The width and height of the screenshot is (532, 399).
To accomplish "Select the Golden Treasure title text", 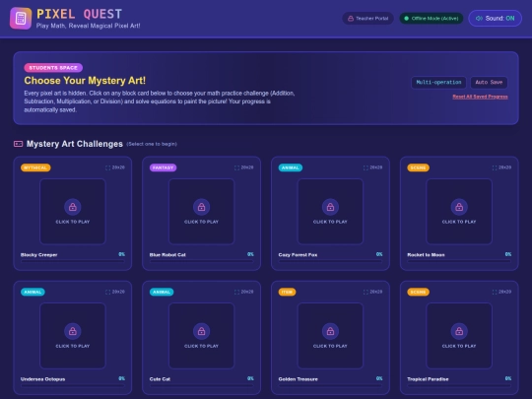I will pos(299,379).
